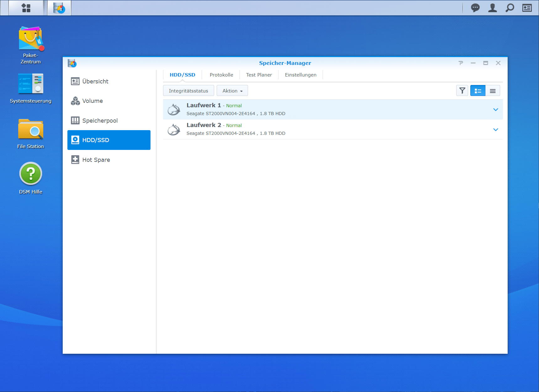539x392 pixels.
Task: Open the Einstellungen tab
Action: 300,75
